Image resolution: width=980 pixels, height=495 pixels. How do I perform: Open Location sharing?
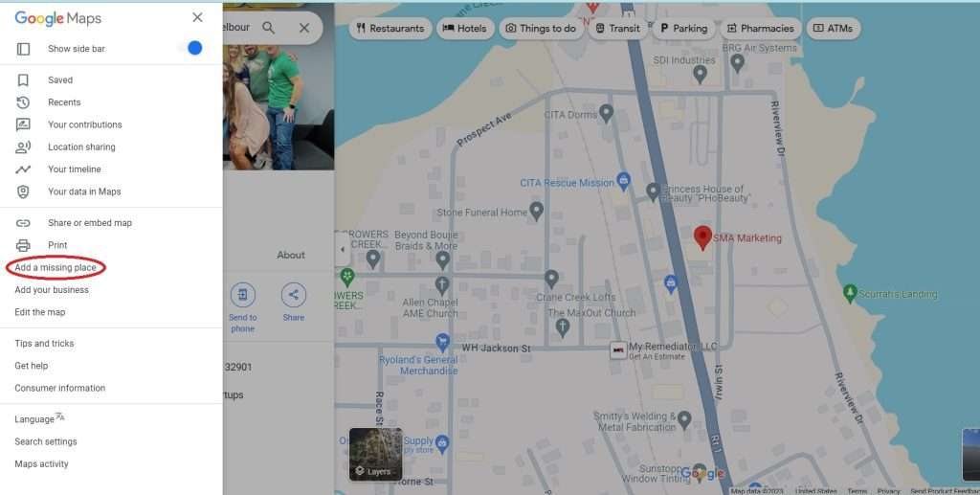(82, 146)
